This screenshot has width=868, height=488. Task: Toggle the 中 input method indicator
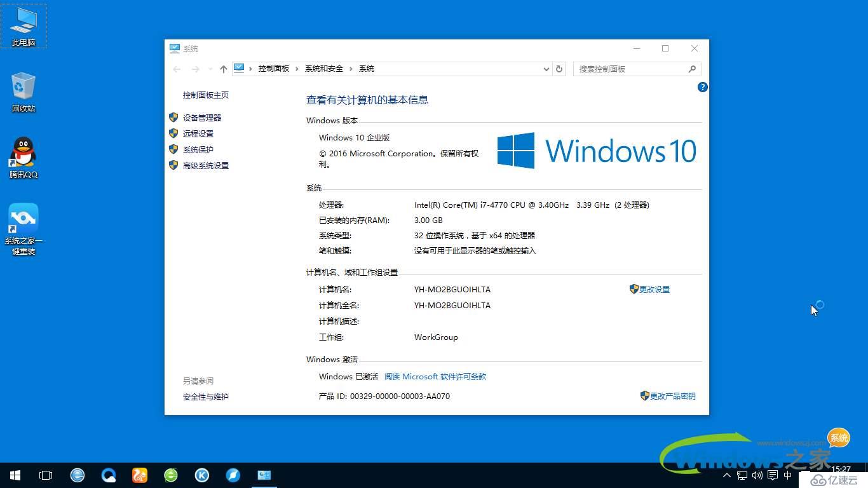coord(788,475)
